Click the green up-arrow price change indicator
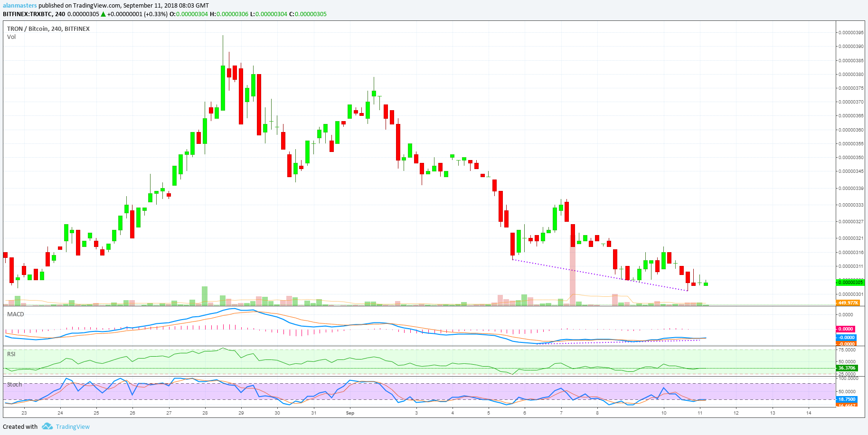This screenshot has height=435, width=868. [x=103, y=14]
